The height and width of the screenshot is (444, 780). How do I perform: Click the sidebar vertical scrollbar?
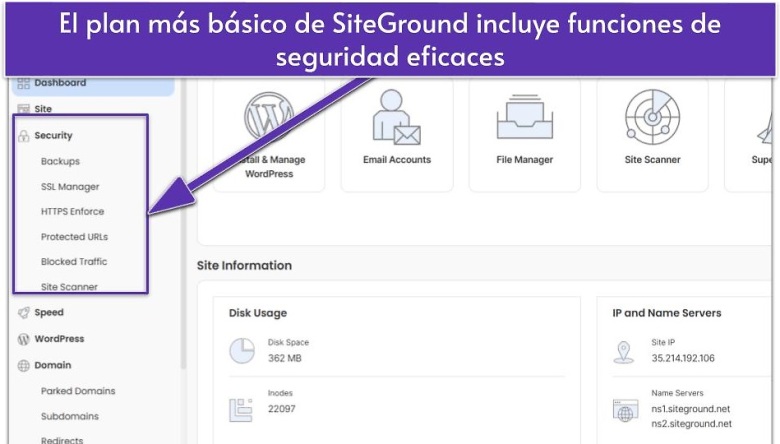click(x=183, y=224)
